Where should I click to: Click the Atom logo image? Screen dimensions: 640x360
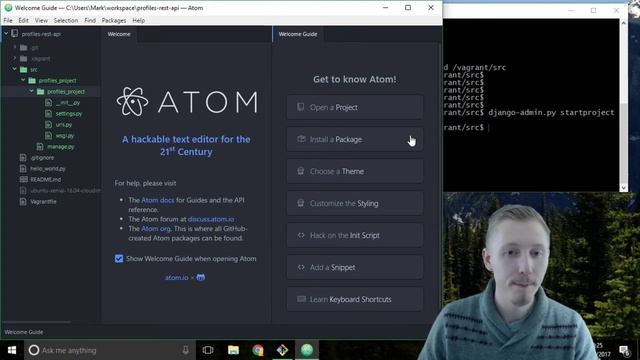187,102
